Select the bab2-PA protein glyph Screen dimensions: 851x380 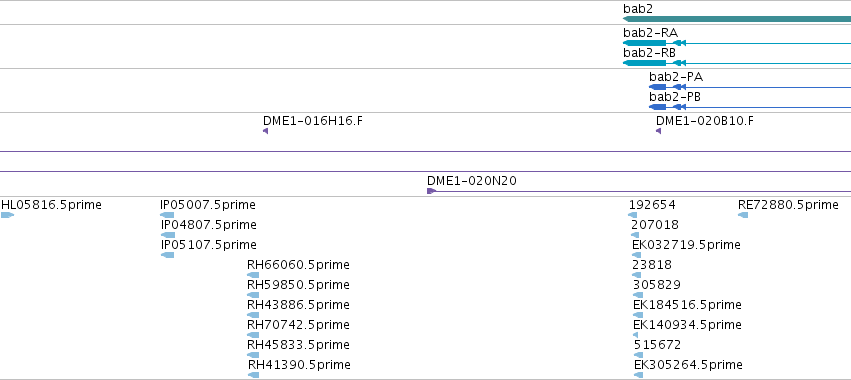(x=750, y=87)
